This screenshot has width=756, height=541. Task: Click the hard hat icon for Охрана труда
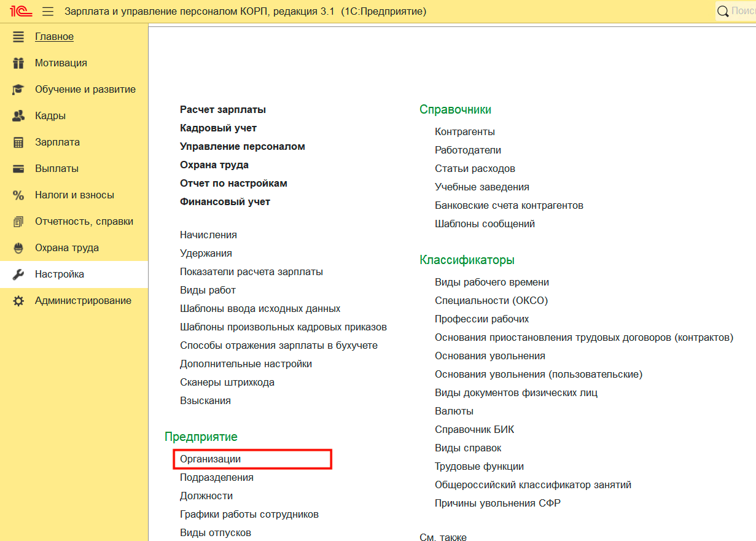[18, 248]
